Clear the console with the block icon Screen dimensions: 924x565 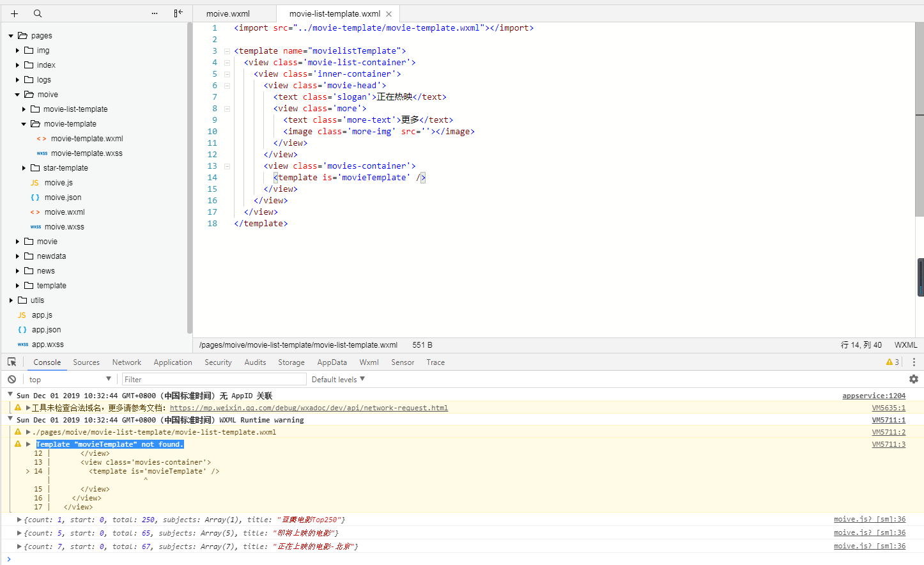coord(12,379)
